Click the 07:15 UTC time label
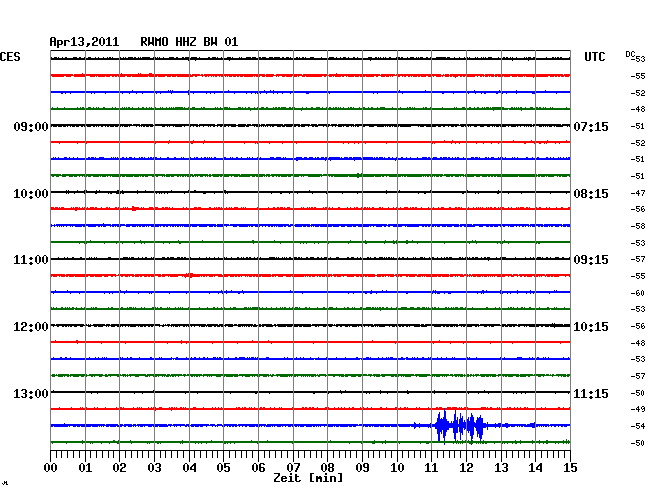Image resolution: width=650 pixels, height=494 pixels. [x=591, y=126]
